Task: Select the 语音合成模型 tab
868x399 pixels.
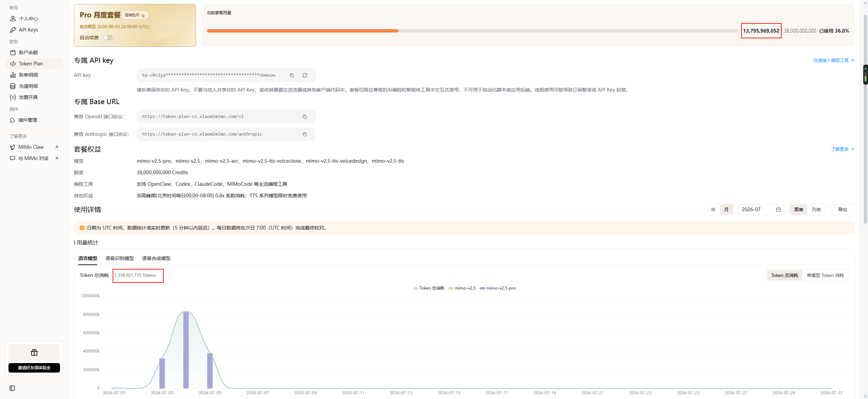Action: 156,258
